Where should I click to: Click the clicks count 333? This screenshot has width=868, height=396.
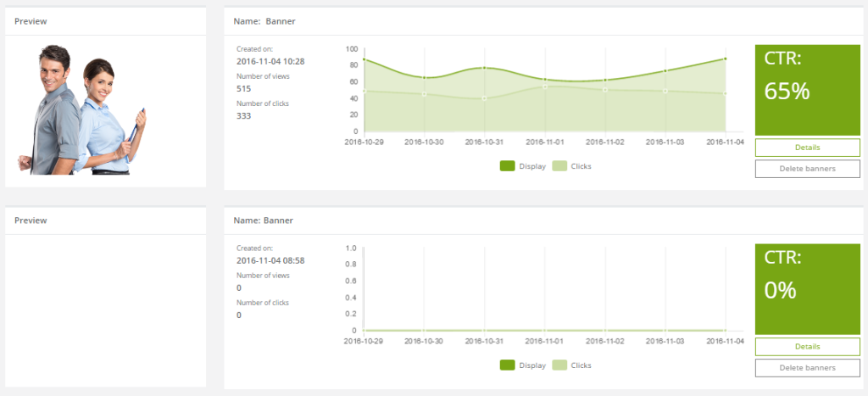[243, 116]
